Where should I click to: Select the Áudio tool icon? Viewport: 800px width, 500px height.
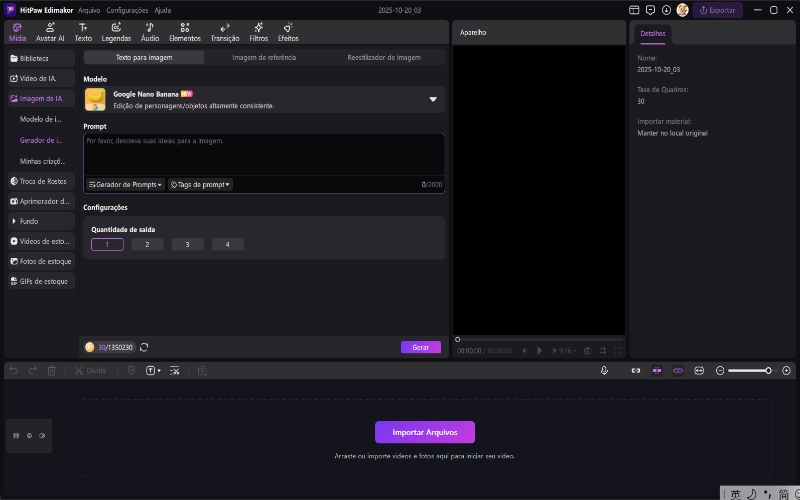coord(150,32)
